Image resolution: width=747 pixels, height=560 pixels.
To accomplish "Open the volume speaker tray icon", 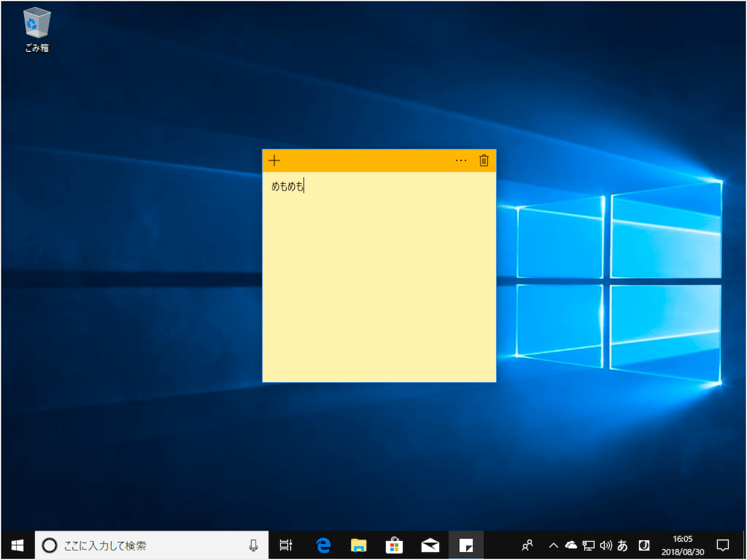I will [x=606, y=545].
